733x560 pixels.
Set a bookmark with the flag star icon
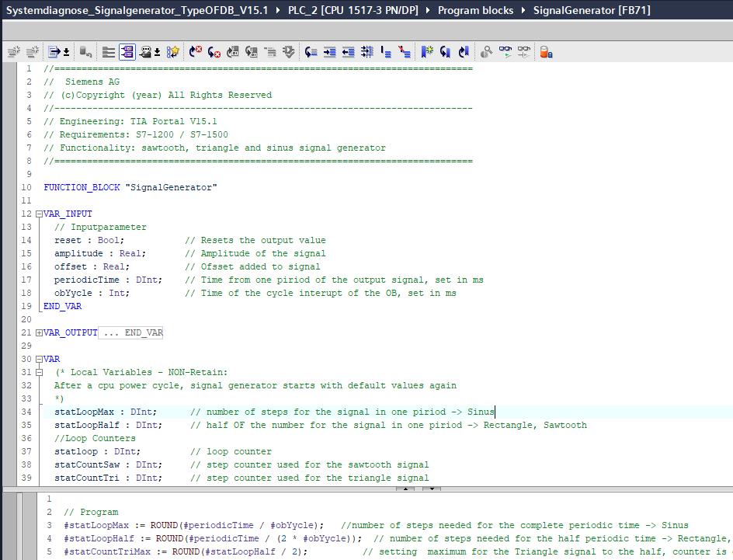pyautogui.click(x=427, y=52)
